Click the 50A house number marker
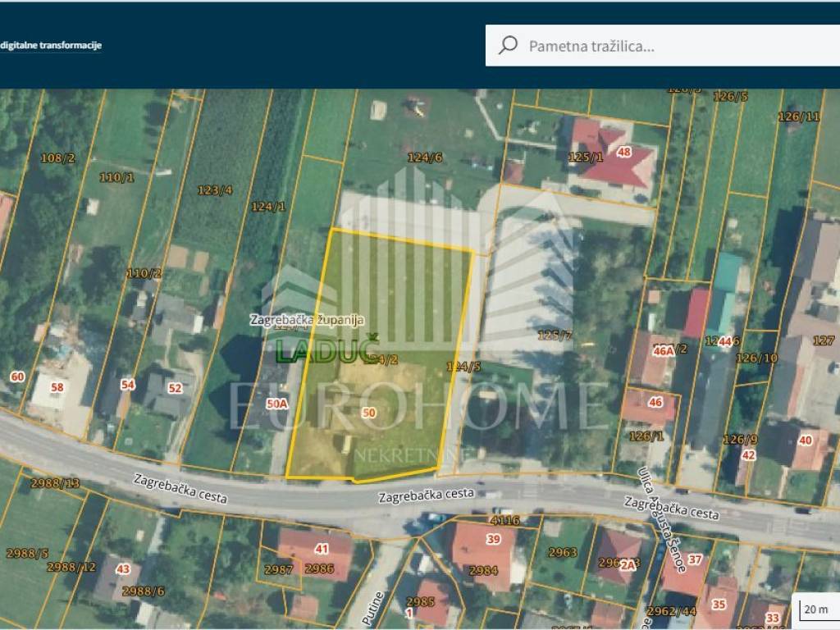The height and width of the screenshot is (630, 840). [278, 403]
